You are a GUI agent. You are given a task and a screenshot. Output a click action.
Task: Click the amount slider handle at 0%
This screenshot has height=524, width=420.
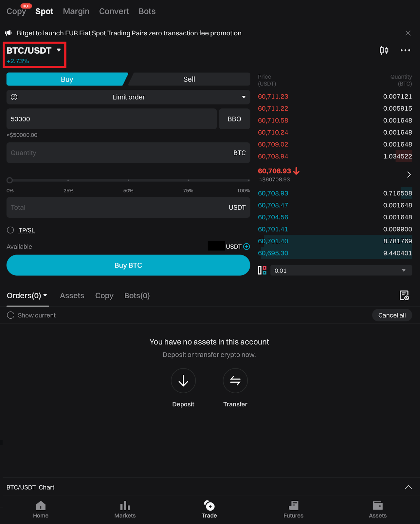point(9,180)
